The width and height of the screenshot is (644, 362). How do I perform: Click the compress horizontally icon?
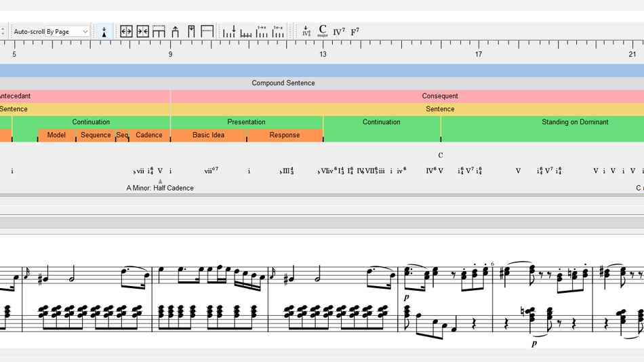[x=142, y=32]
